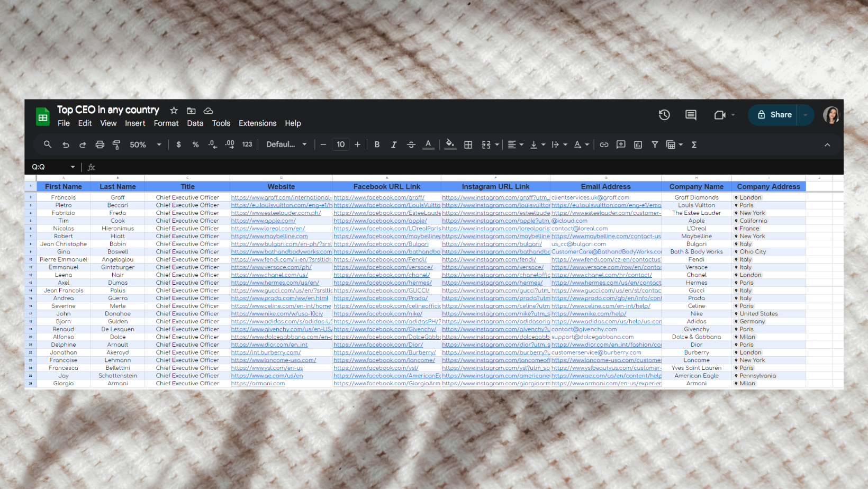Screen dimensions: 868x489
Task: Format as currency with dollar icon
Action: (x=179, y=144)
